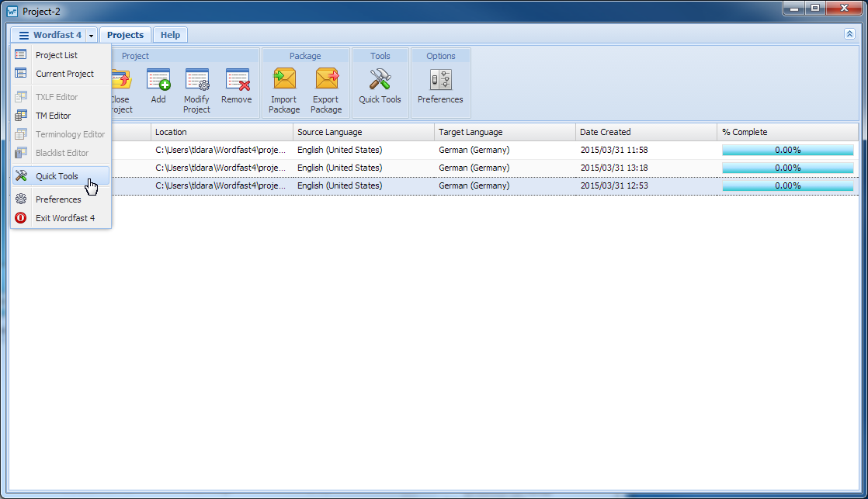868x499 pixels.
Task: Select the Quick Tools menu entry
Action: (x=61, y=176)
